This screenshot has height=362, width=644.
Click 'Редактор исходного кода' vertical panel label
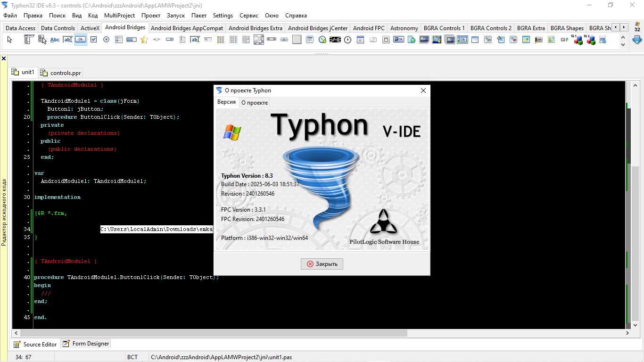4,212
